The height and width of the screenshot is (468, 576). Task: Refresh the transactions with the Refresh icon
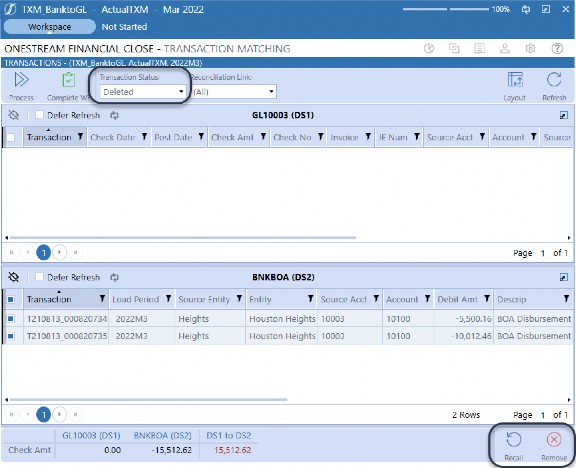pyautogui.click(x=554, y=80)
